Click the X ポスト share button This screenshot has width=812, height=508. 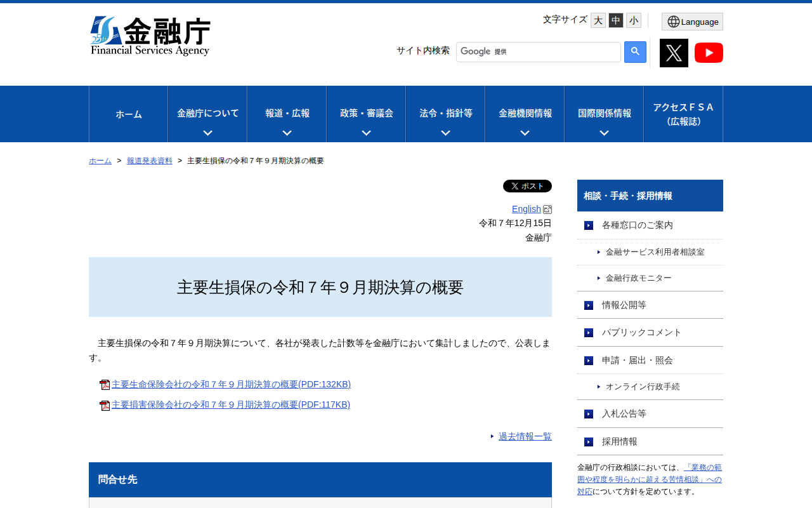[527, 186]
